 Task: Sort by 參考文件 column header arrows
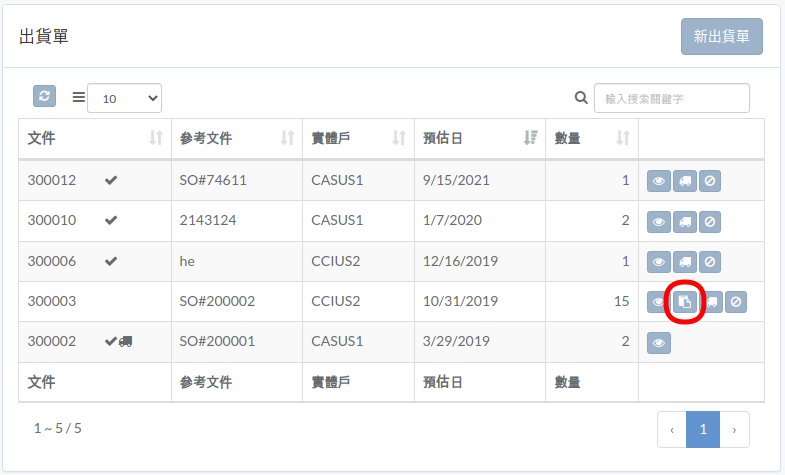[287, 138]
